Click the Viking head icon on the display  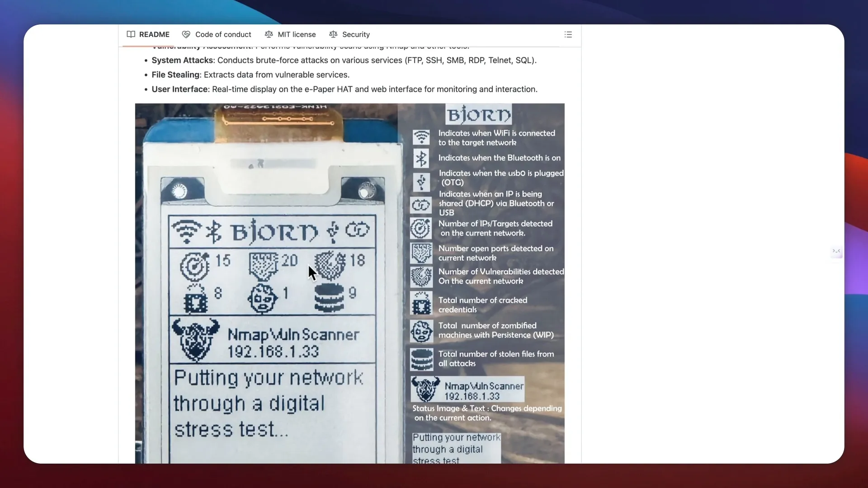point(196,340)
